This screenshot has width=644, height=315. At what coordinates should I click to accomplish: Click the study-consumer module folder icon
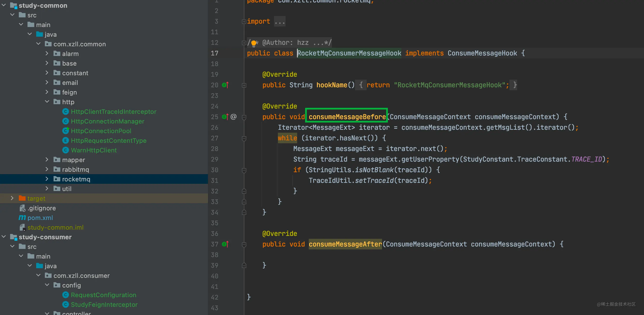coord(14,237)
